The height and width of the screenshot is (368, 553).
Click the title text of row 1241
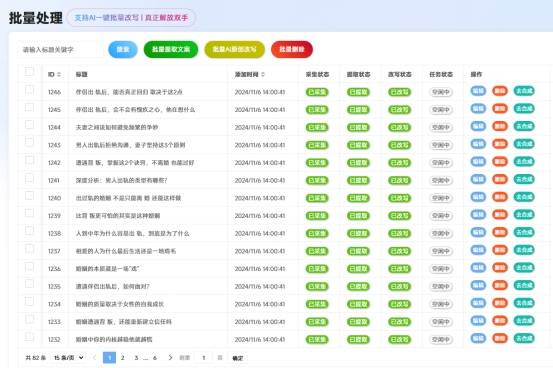click(x=121, y=180)
